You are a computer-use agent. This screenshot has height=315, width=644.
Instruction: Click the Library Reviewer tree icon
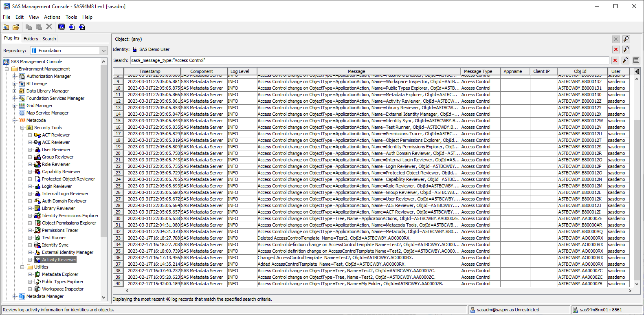pyautogui.click(x=37, y=208)
